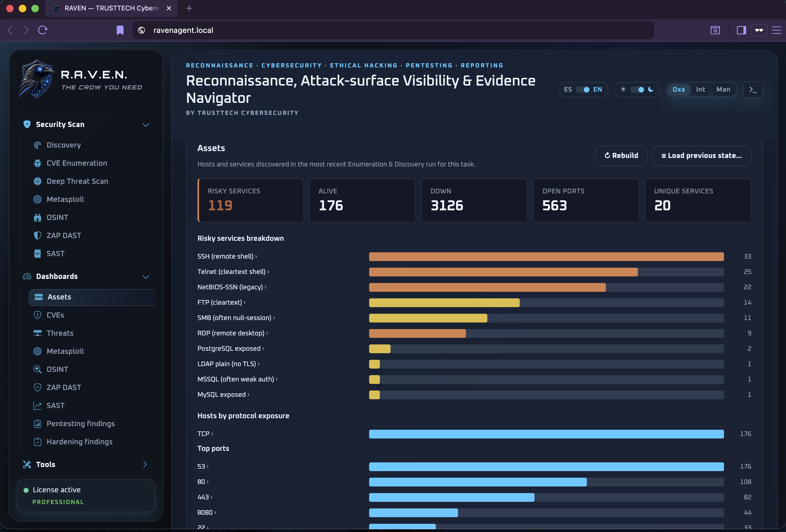Click the browser bookmark icon
The image size is (786, 532).
(120, 30)
